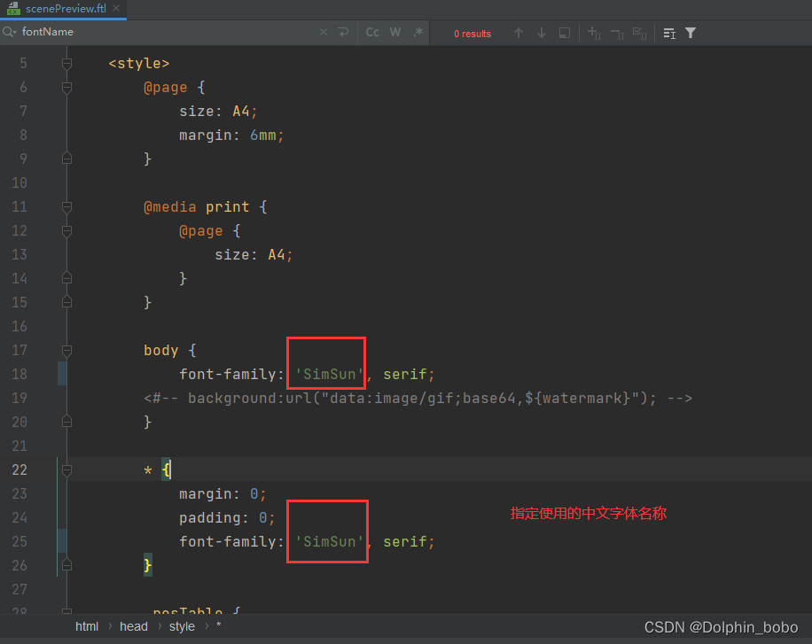Click line number 5 in gutter
The width and height of the screenshot is (812, 644).
pyautogui.click(x=23, y=63)
